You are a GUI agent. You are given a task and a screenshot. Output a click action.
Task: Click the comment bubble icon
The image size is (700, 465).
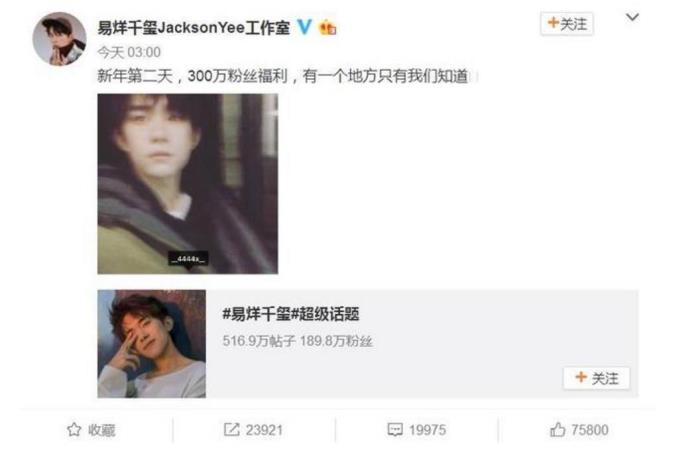click(x=395, y=430)
